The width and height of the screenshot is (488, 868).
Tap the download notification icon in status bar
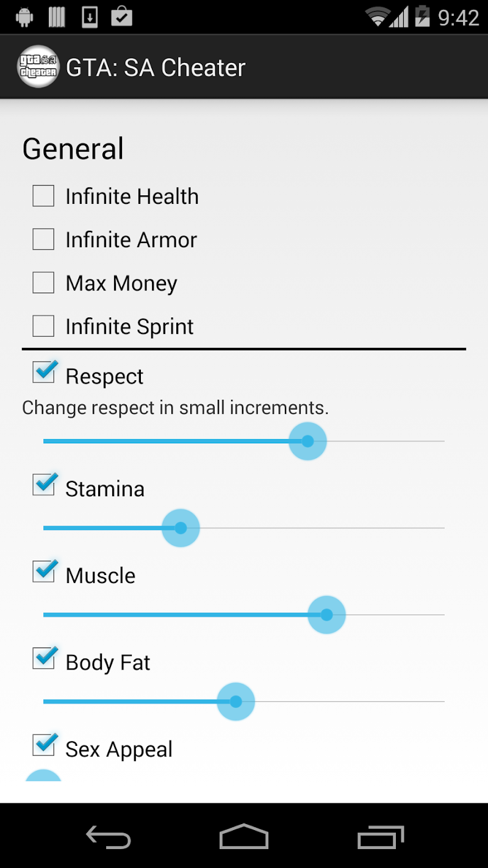90,16
